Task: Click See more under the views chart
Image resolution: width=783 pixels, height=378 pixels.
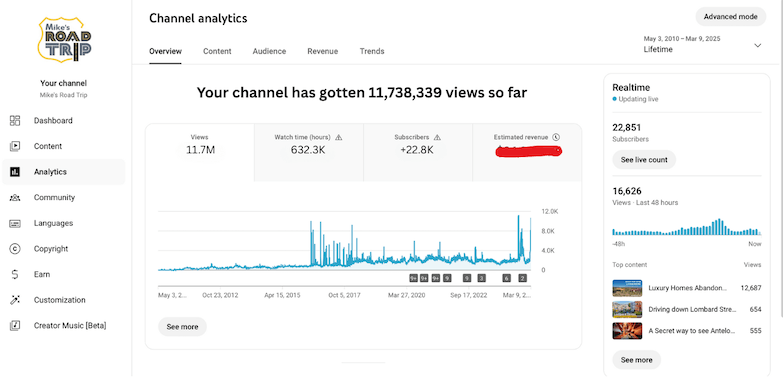Action: coord(182,327)
